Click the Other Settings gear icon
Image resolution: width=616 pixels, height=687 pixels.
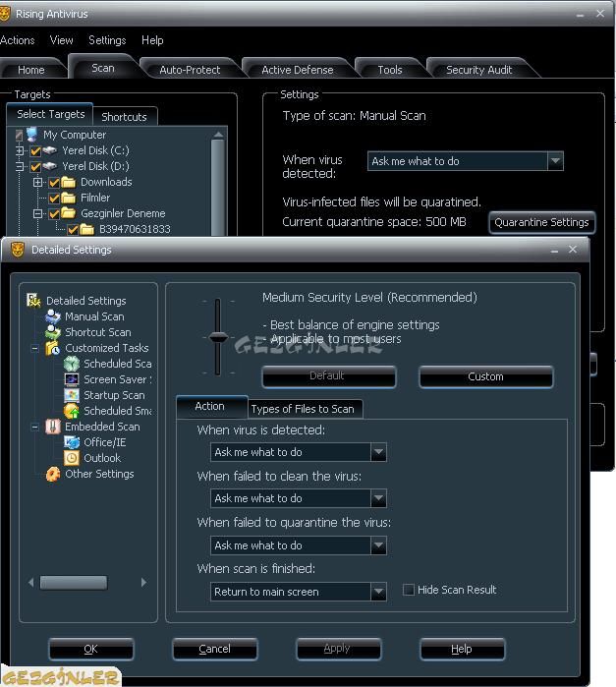[x=53, y=474]
